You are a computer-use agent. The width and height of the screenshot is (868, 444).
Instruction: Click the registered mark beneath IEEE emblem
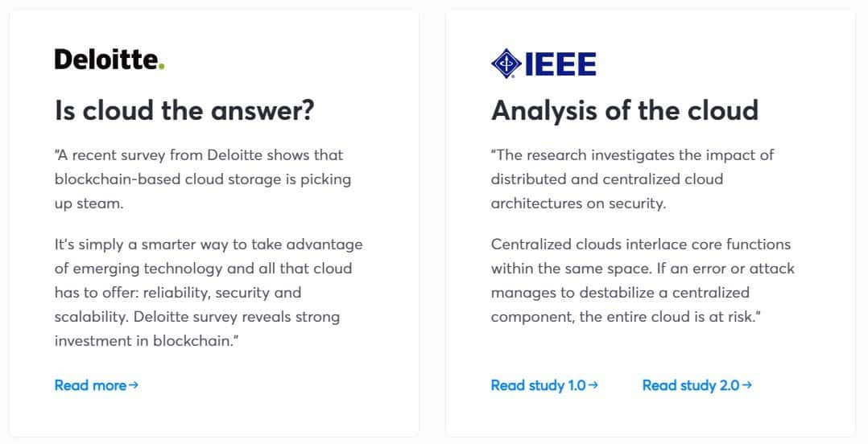[x=513, y=77]
